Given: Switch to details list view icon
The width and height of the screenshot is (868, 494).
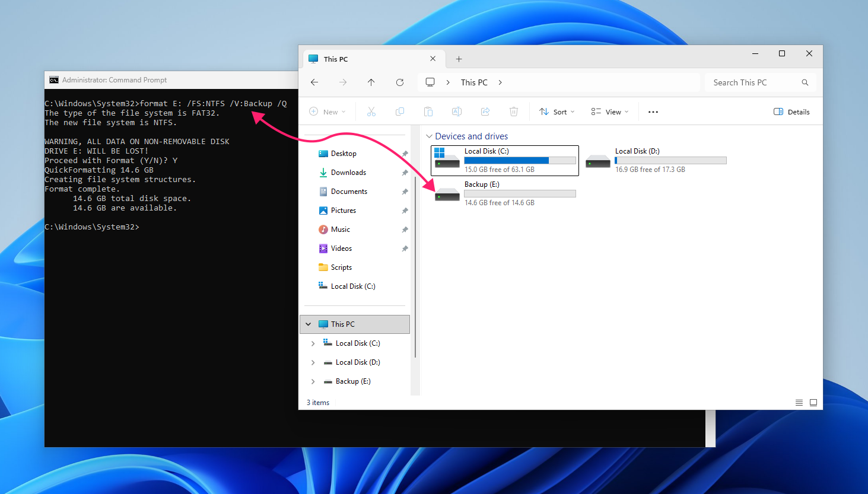Looking at the screenshot, I should tap(799, 403).
